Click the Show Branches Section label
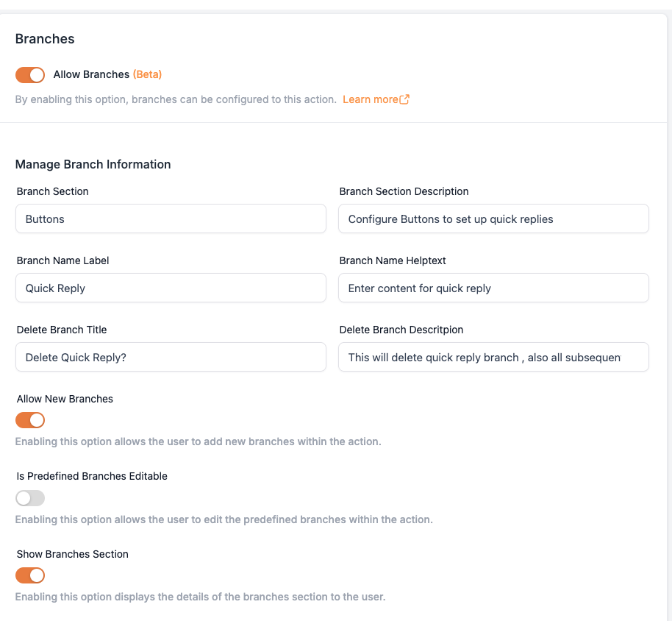 click(x=73, y=554)
